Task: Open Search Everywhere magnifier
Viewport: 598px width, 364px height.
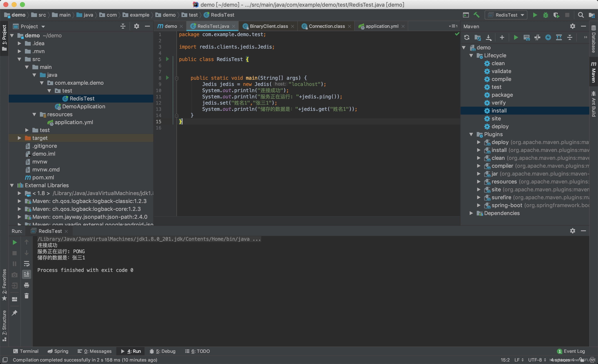Action: point(581,15)
